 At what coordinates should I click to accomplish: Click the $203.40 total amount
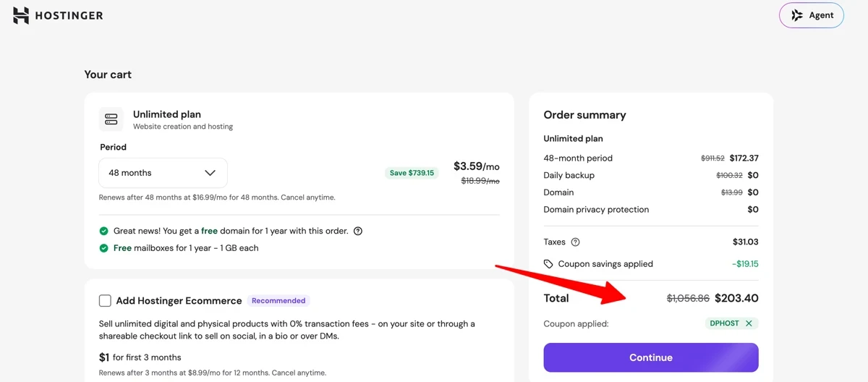736,298
